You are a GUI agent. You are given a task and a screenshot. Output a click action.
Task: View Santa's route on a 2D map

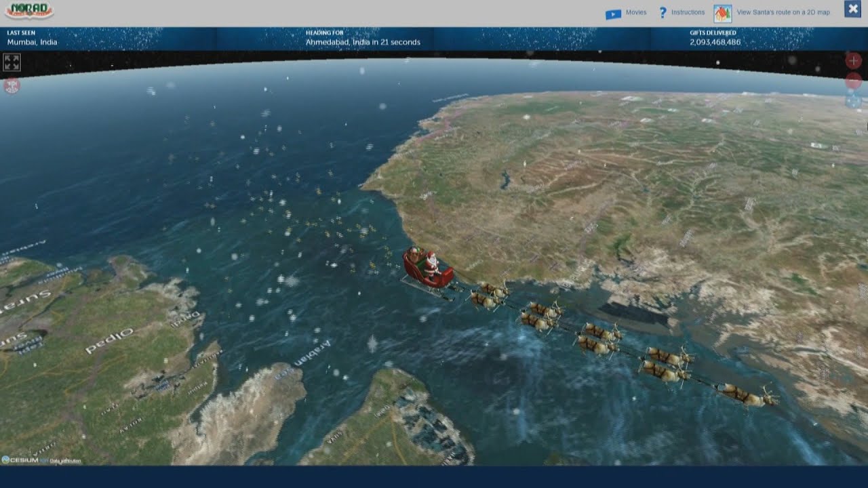click(783, 12)
